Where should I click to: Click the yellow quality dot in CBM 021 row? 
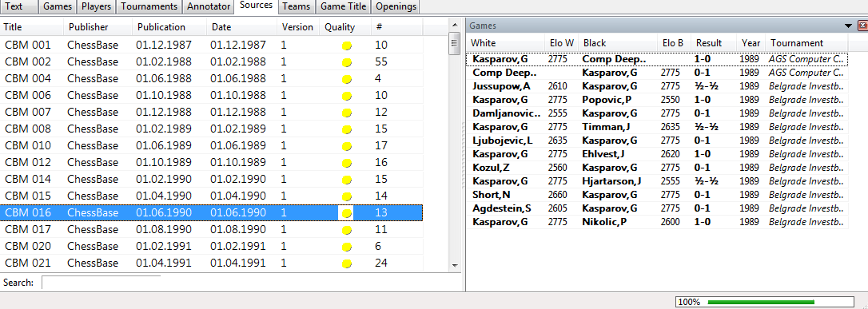[x=347, y=263]
